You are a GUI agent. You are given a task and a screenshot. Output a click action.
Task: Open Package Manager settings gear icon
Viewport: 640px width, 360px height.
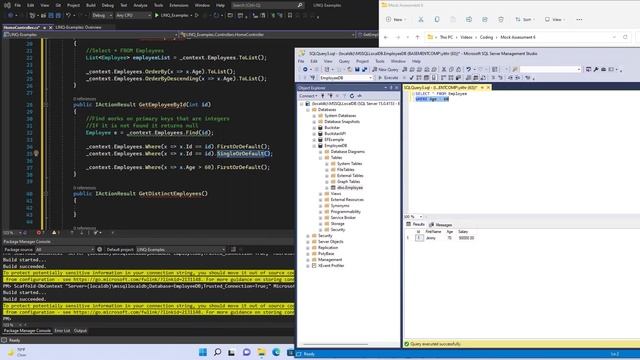point(100,249)
